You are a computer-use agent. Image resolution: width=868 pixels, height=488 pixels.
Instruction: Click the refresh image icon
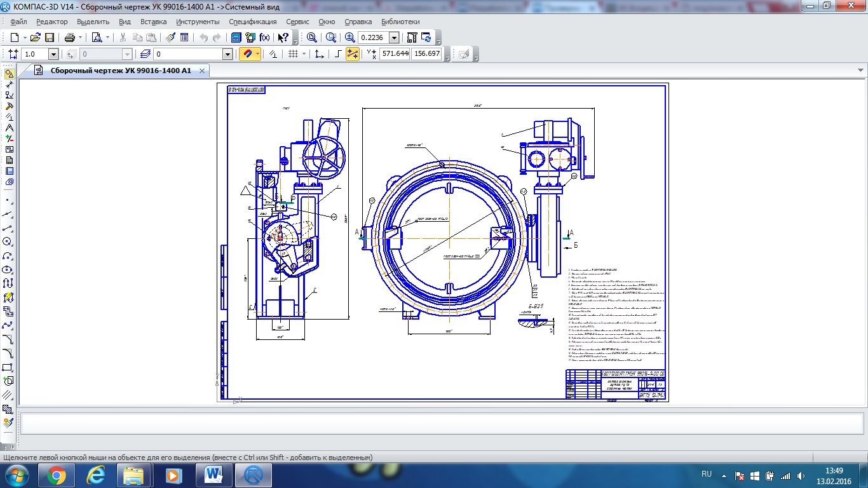pos(426,37)
